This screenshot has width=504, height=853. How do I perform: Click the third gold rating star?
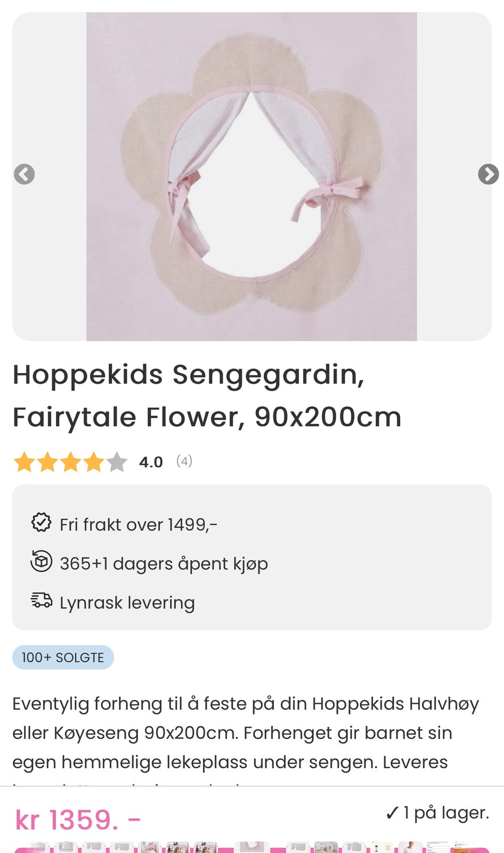[70, 462]
